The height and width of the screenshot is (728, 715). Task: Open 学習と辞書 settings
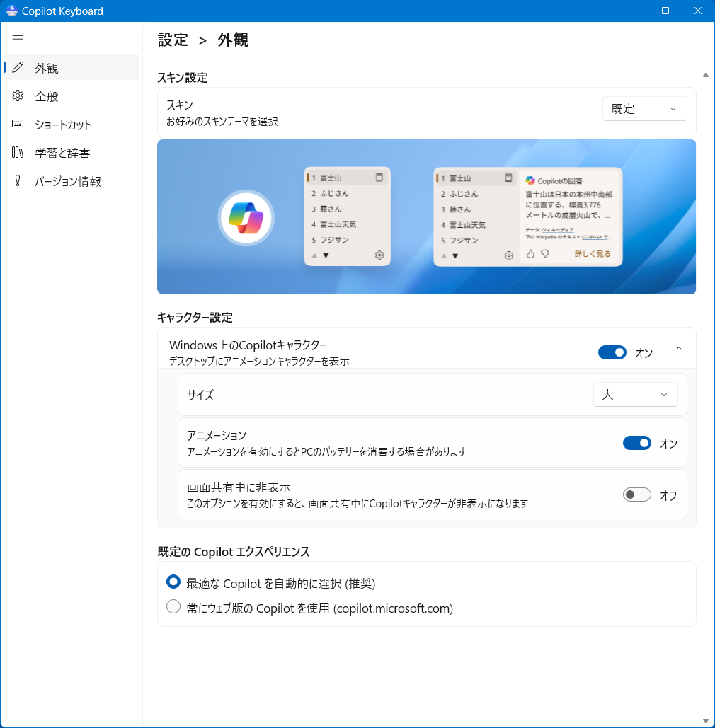[x=71, y=152]
